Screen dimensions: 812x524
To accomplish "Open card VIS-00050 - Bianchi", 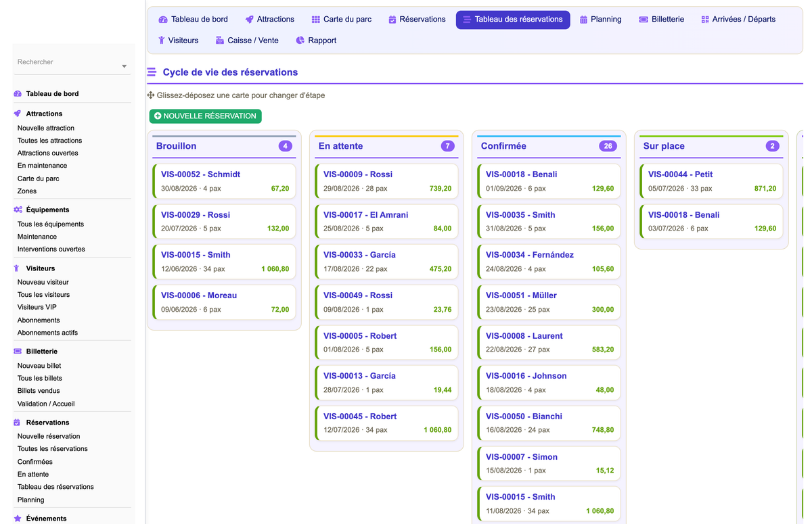I will click(549, 423).
